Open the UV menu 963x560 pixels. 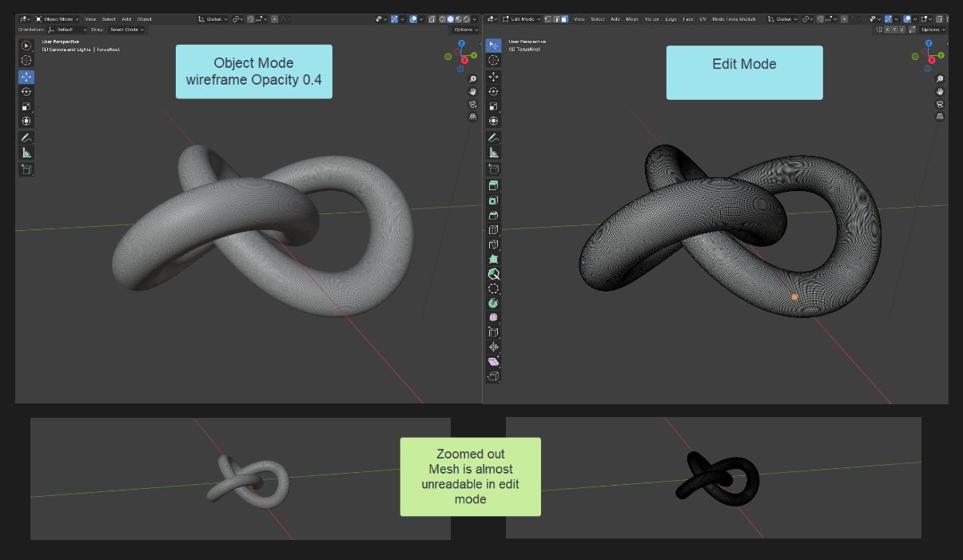(702, 18)
